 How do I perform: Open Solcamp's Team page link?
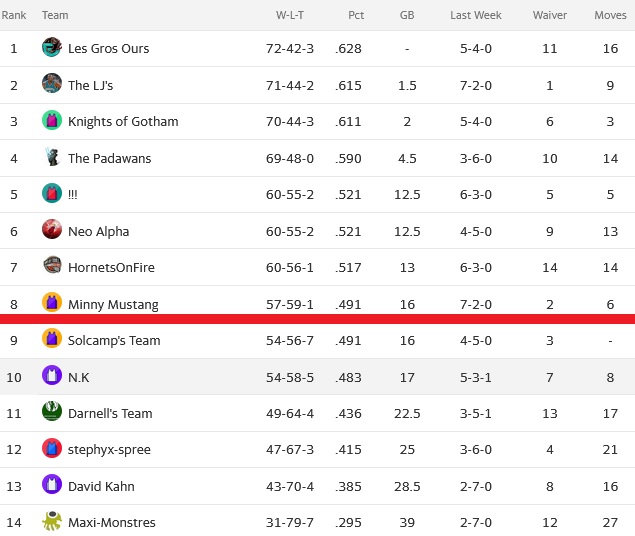114,340
